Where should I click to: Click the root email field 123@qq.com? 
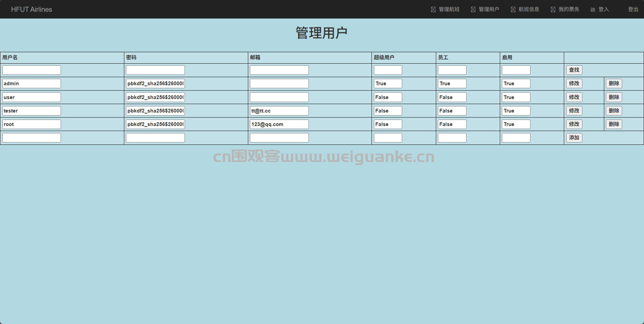[279, 124]
